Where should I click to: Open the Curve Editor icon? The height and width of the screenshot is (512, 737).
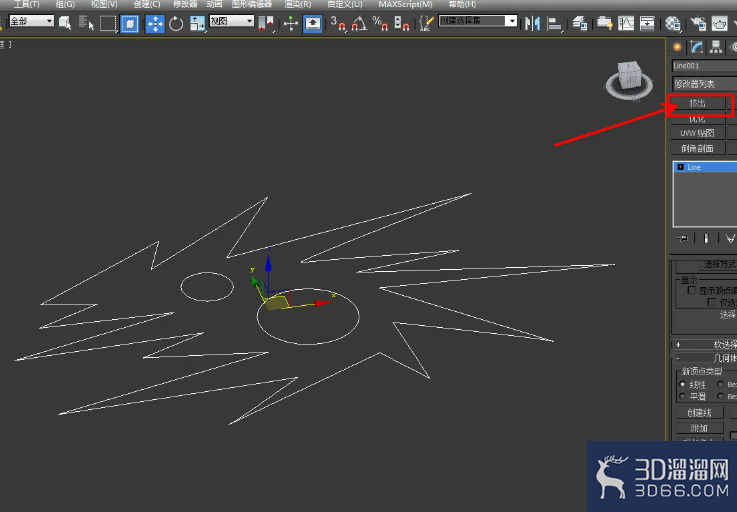click(x=626, y=24)
